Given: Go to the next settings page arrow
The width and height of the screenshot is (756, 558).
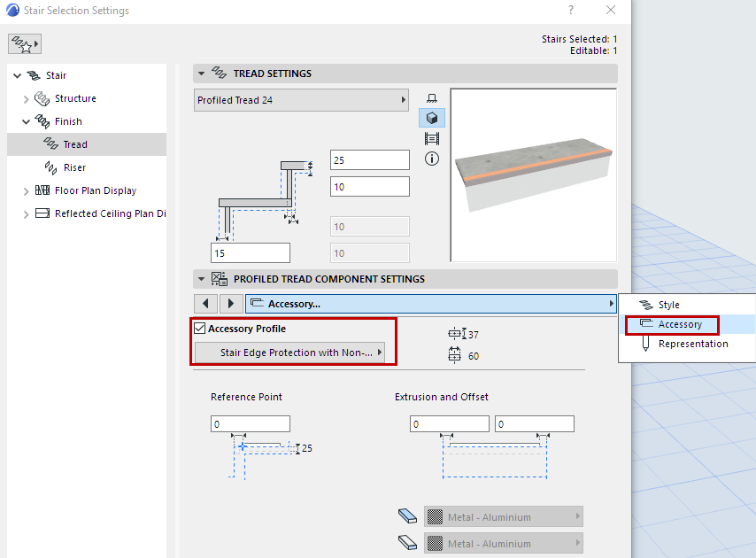Looking at the screenshot, I should tap(231, 303).
